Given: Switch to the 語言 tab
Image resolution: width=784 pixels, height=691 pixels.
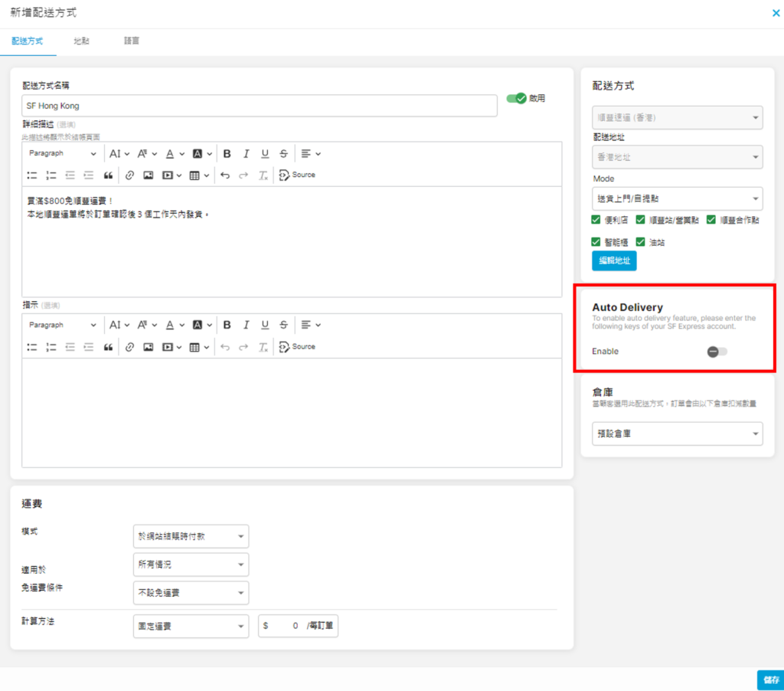Looking at the screenshot, I should tap(132, 41).
